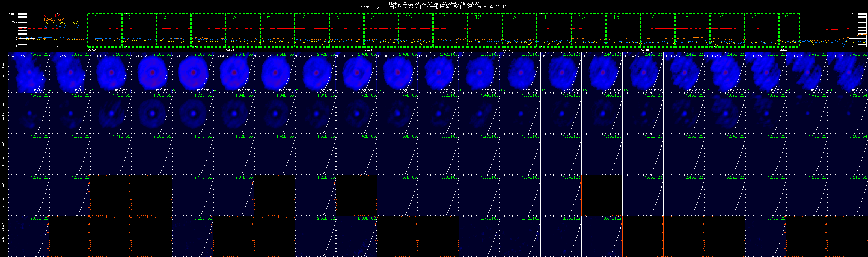Click the yellow 25-100 keV (-56) legend label
Image resolution: width=868 pixels, height=257 pixels.
point(61,23)
